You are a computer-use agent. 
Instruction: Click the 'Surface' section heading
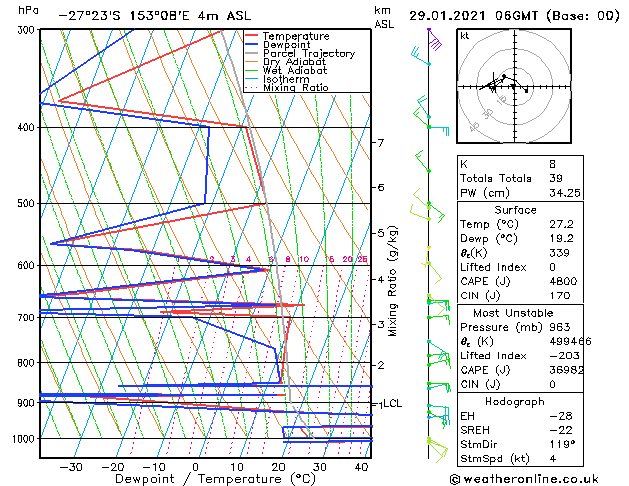coord(515,210)
